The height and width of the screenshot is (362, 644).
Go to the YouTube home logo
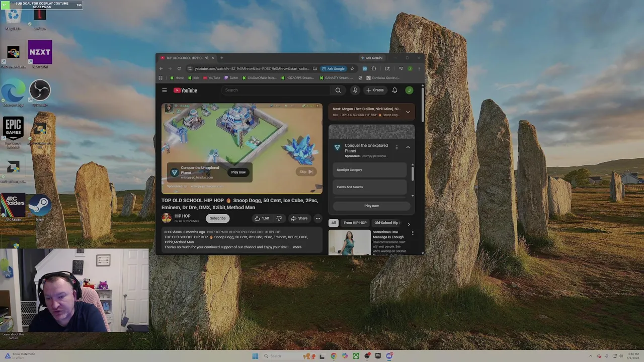185,90
